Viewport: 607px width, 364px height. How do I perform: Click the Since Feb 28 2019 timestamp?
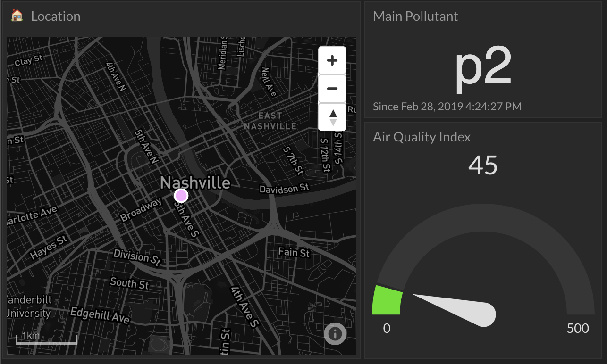(447, 106)
